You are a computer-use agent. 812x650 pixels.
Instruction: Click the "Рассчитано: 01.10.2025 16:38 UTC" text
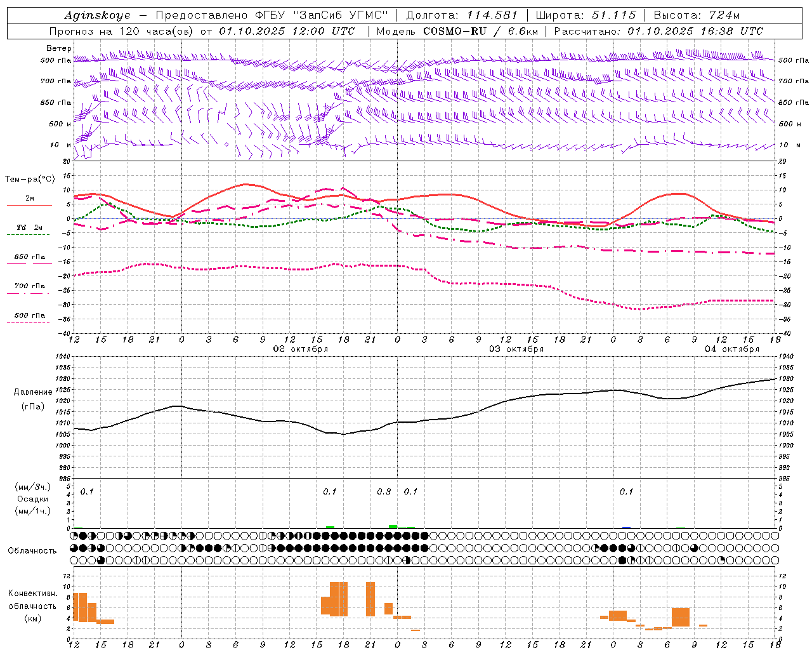(658, 31)
